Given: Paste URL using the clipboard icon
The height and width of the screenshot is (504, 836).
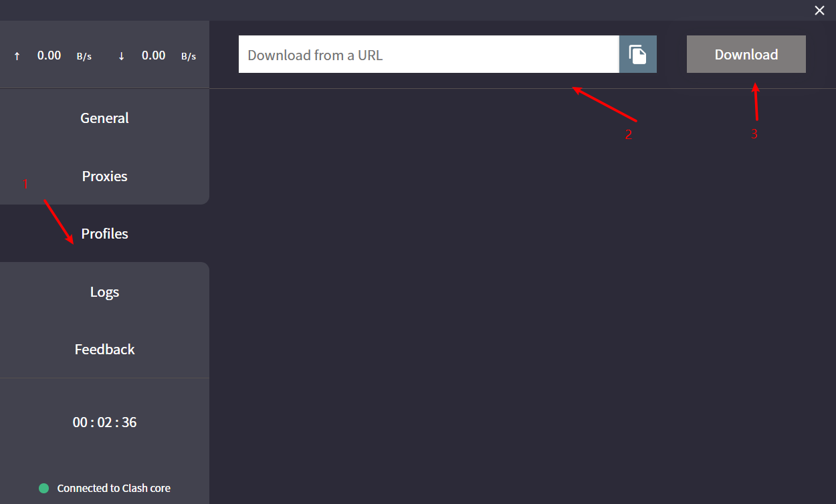Looking at the screenshot, I should 638,54.
